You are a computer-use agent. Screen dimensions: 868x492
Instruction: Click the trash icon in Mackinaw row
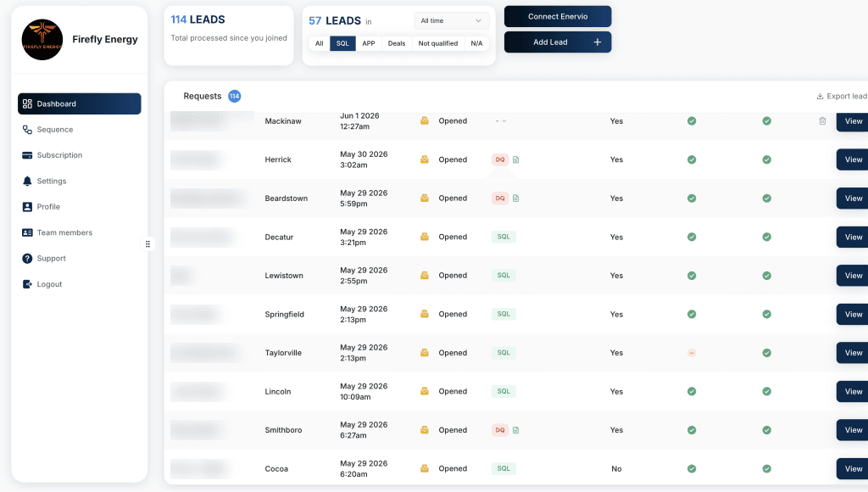[822, 120]
